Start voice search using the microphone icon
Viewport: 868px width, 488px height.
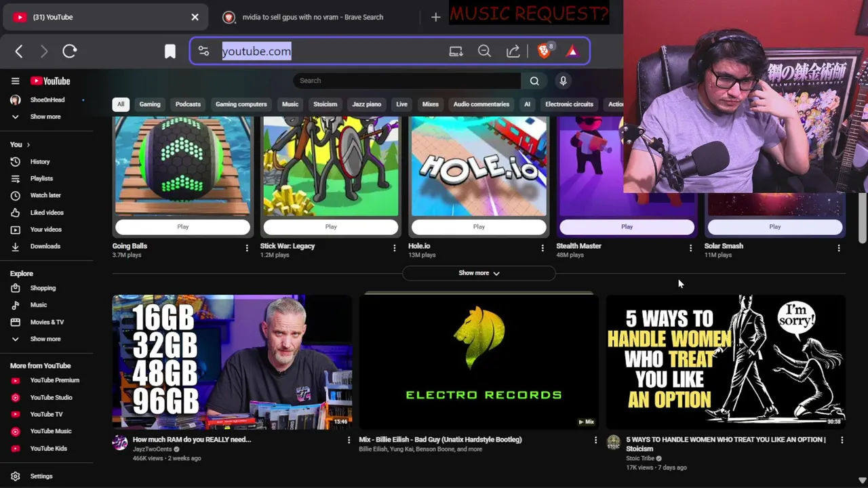click(x=563, y=81)
